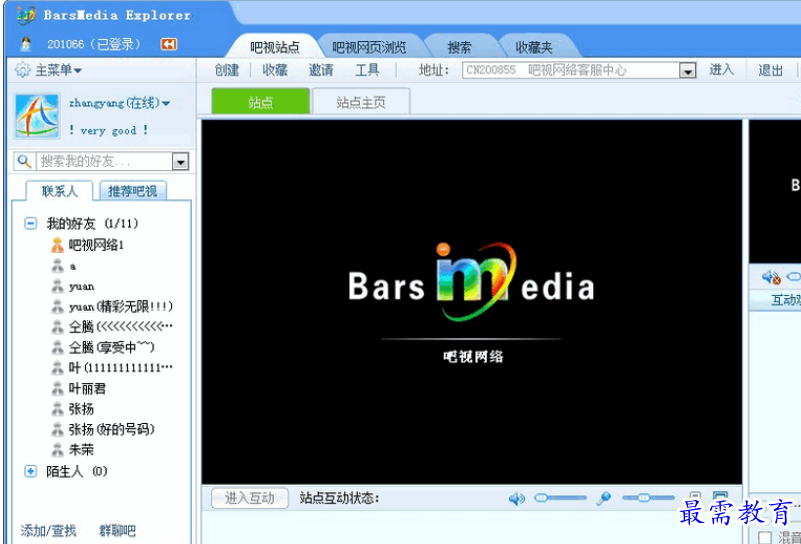Open the zhangyang profile avatar

[x=37, y=116]
